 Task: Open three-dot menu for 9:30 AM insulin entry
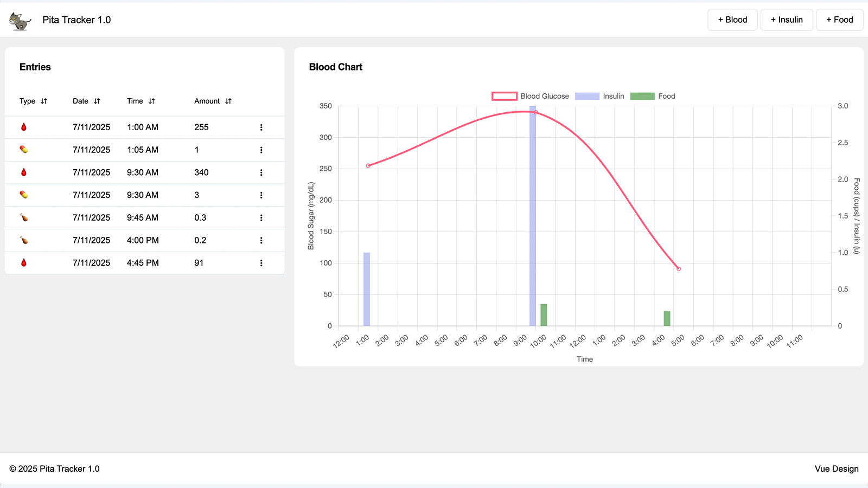pos(261,195)
